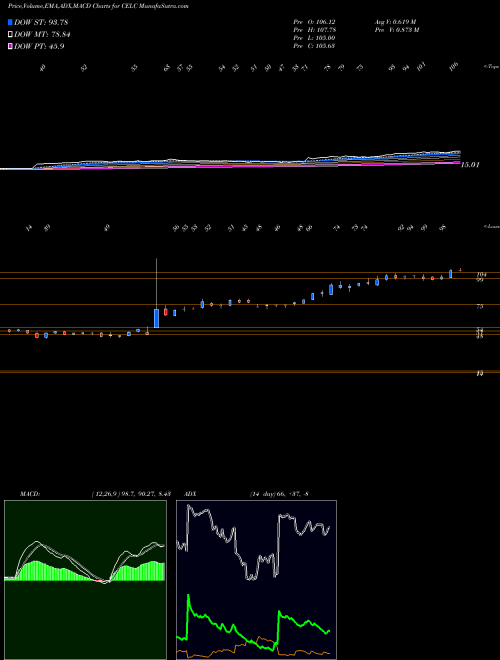Open the green MACD histogram chart
Screen dimensions: 500x660
85,580
